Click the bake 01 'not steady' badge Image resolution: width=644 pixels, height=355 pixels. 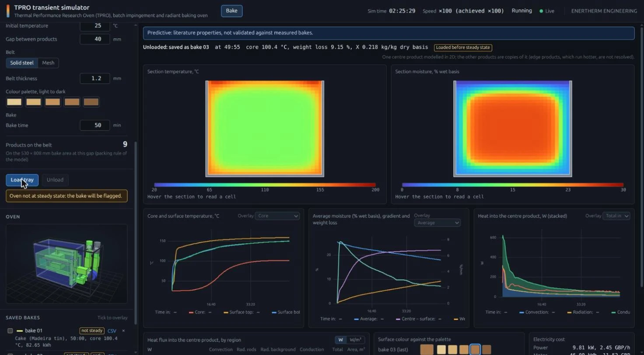(x=92, y=331)
